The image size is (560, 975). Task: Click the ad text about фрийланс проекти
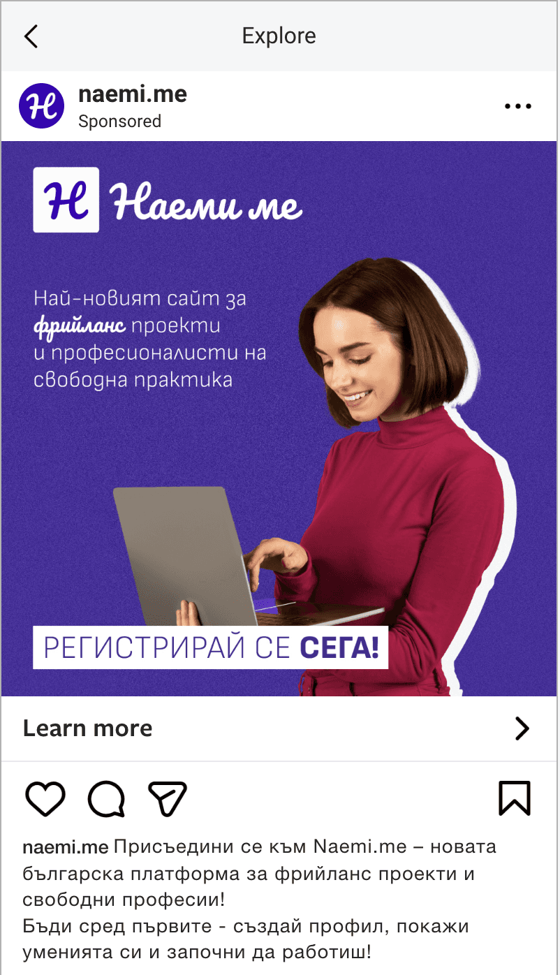pyautogui.click(x=150, y=339)
